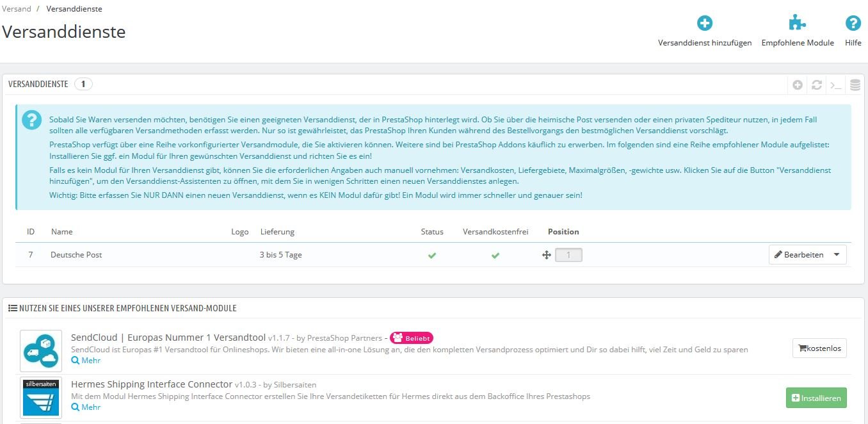Click the Position column header
Screen dimensions: 868x424
[563, 232]
